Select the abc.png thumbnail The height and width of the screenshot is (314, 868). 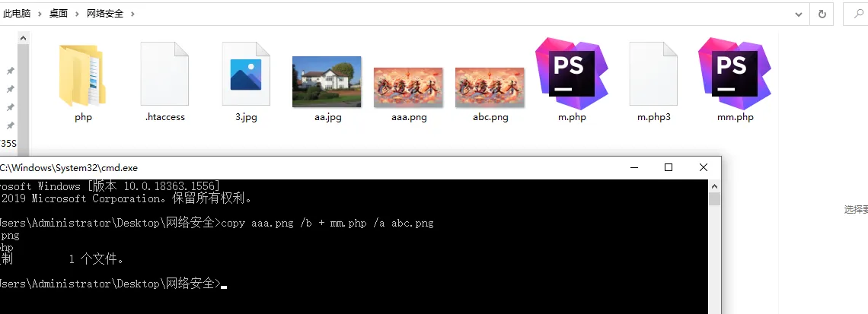coord(490,87)
